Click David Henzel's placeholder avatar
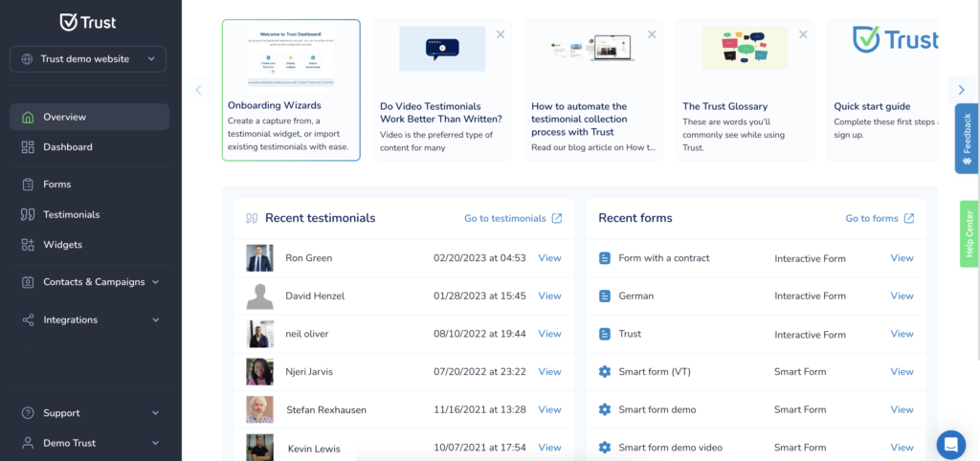 point(260,296)
